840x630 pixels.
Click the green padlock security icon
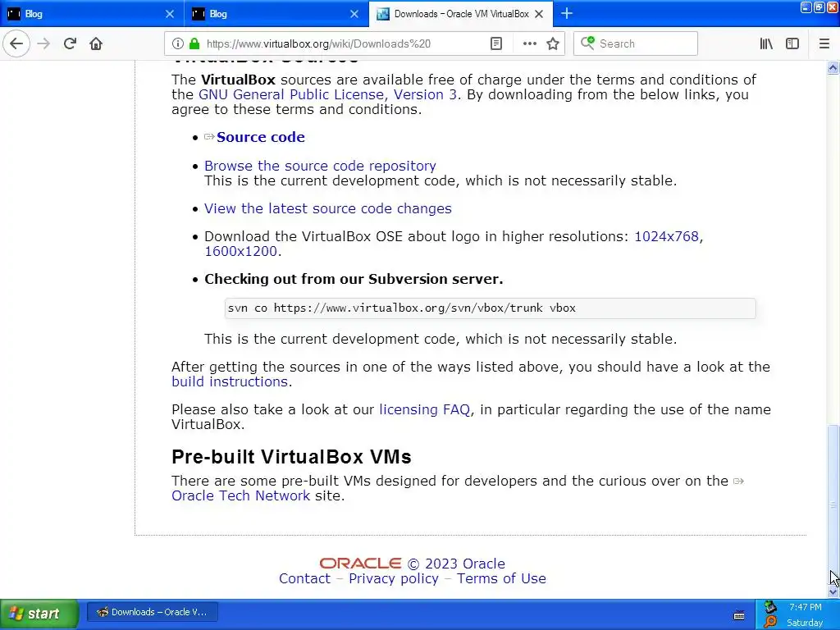pyautogui.click(x=194, y=43)
